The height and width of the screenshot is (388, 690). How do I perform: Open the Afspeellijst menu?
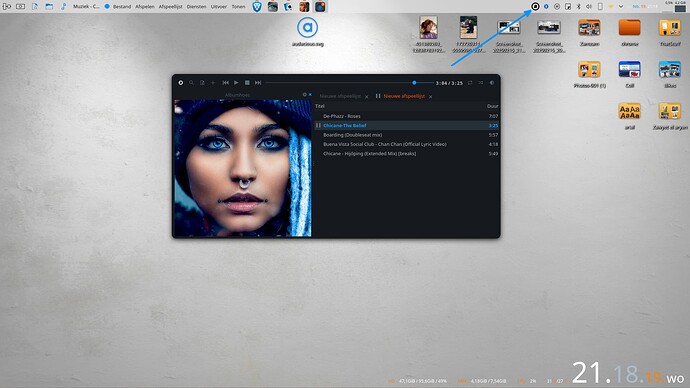pos(170,7)
